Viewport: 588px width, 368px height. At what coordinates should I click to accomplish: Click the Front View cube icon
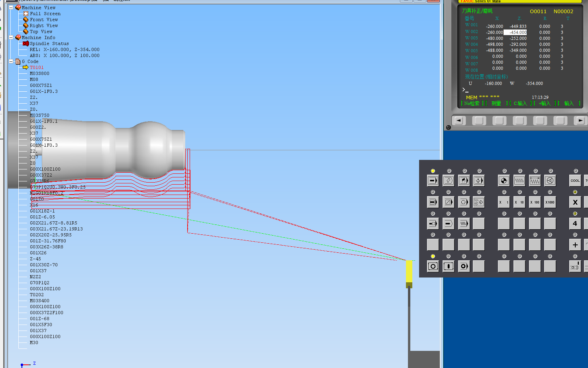coord(26,20)
